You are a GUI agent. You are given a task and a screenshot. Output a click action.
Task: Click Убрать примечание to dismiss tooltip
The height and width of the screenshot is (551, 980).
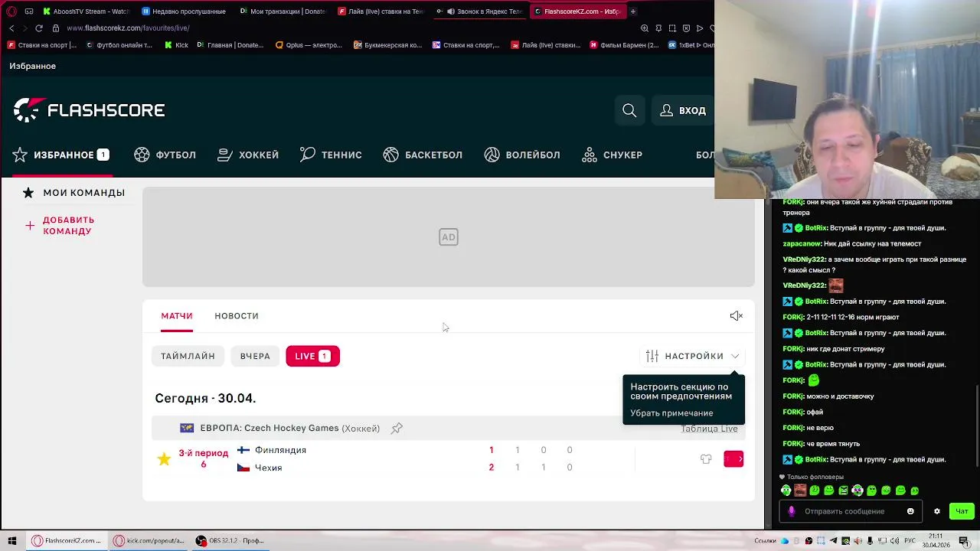pos(671,412)
